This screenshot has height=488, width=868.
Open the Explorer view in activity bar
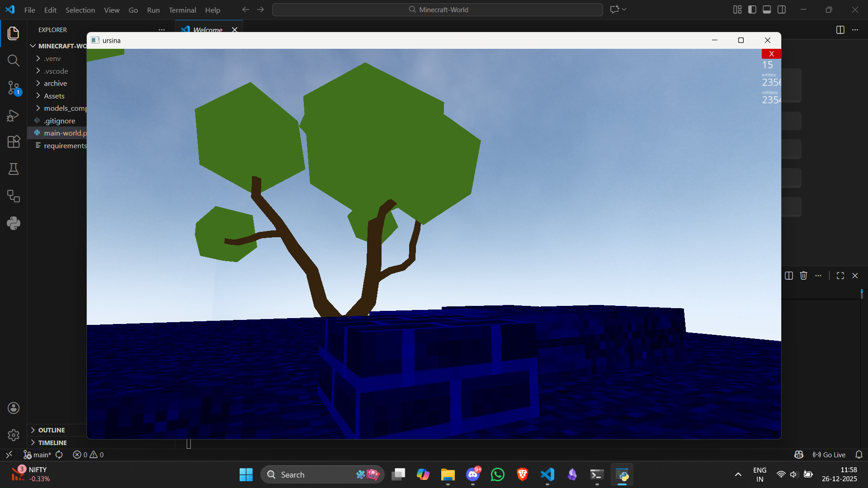pyautogui.click(x=14, y=33)
